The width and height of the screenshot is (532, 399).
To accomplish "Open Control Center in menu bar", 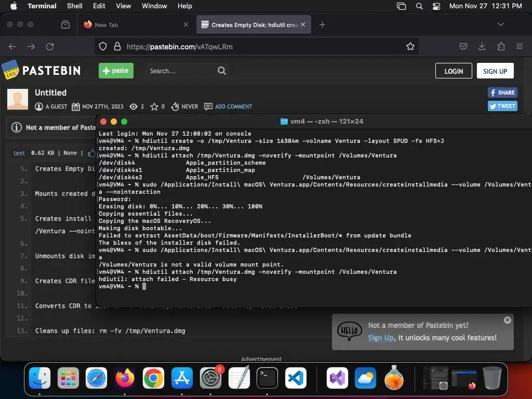I will (436, 6).
